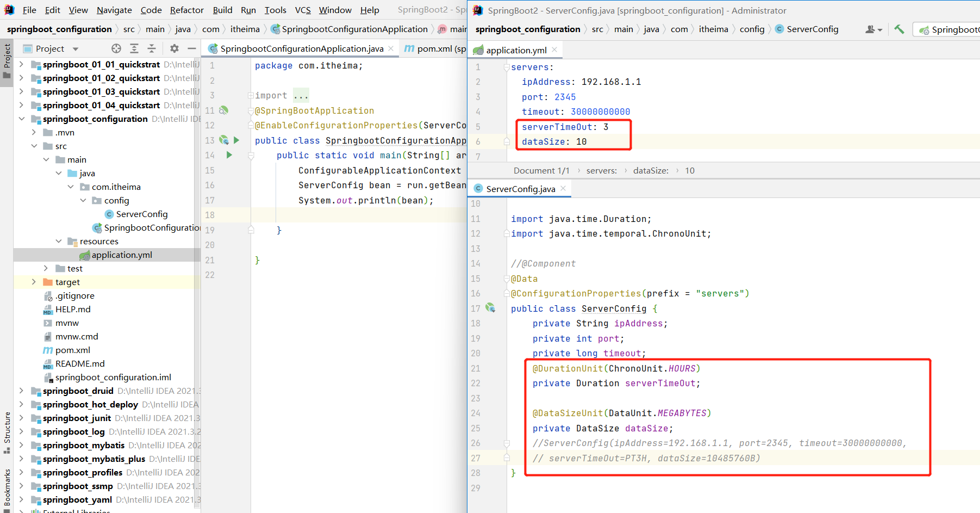Click the Collapse All icon in Project panel

click(x=152, y=48)
